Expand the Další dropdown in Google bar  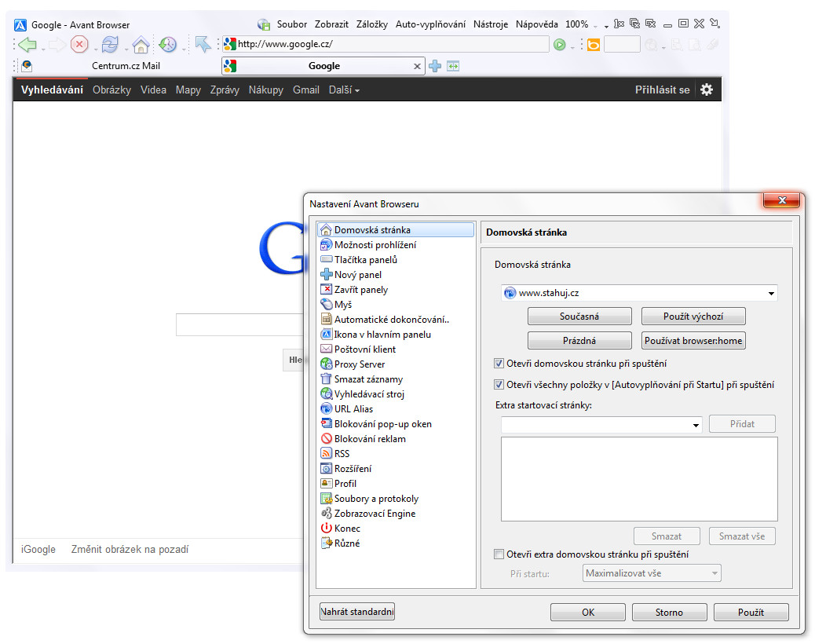click(344, 90)
